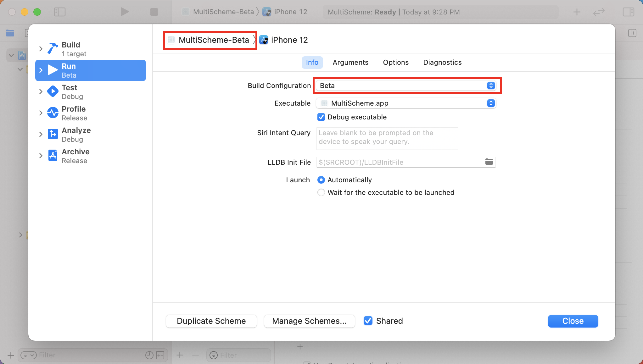
Task: Select the Test action diamond icon
Action: (53, 91)
